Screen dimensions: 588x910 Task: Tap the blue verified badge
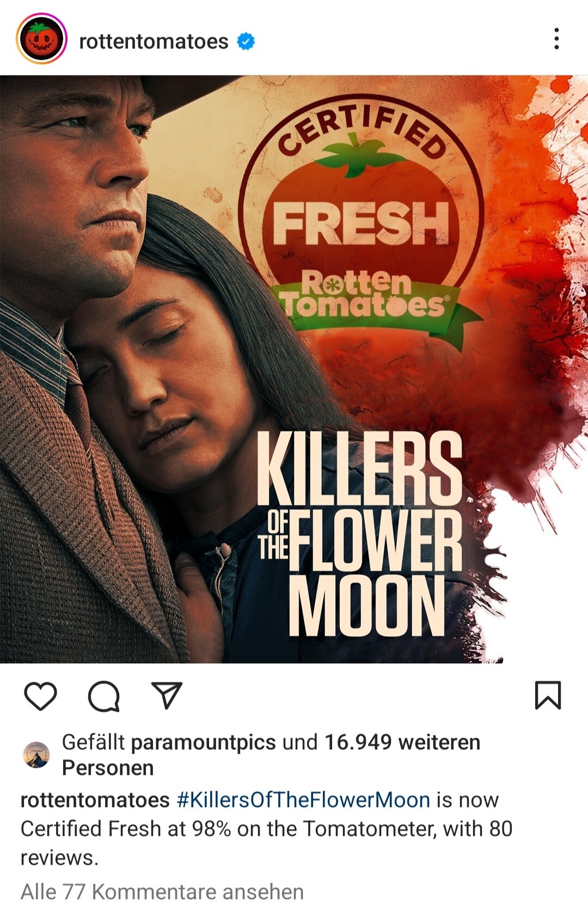246,41
